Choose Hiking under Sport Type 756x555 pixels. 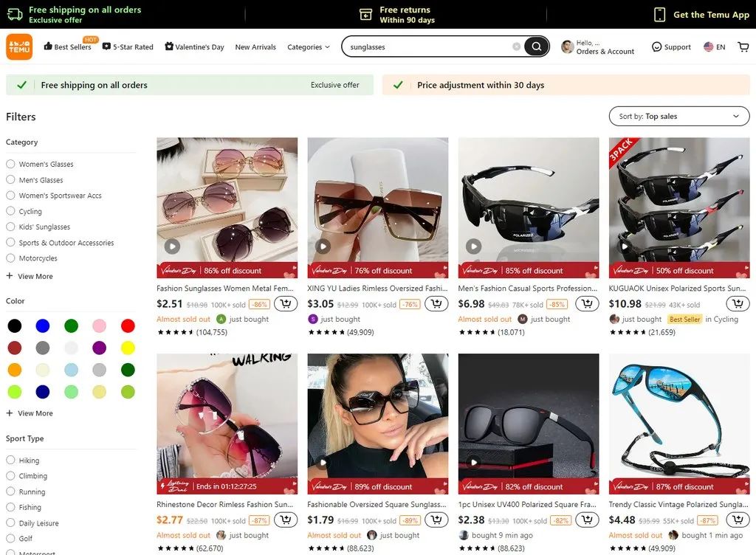point(10,460)
